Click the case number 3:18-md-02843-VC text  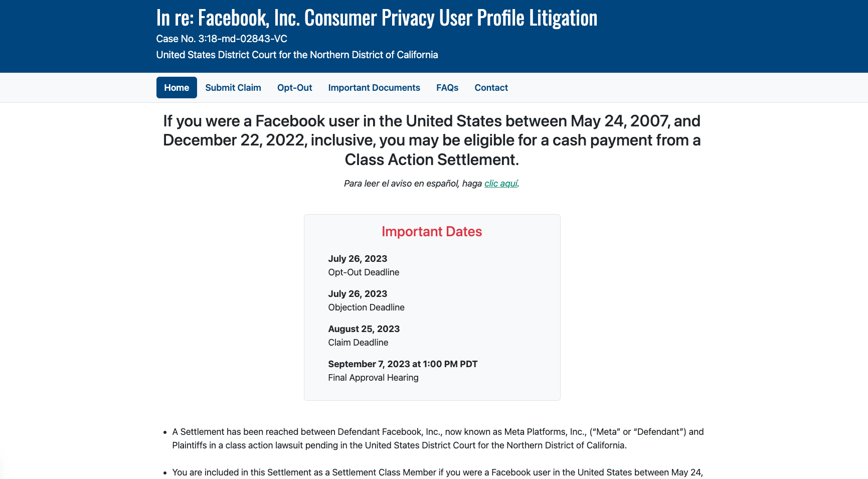[222, 39]
